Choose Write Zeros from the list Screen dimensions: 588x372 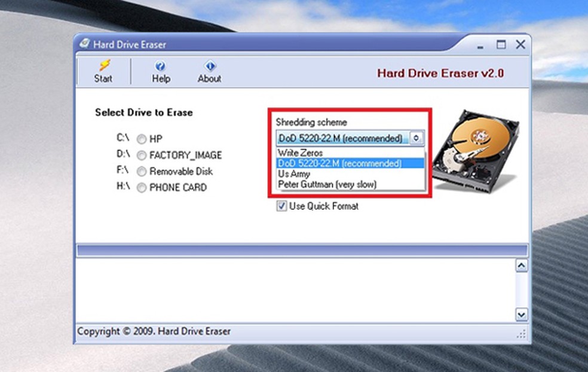point(351,153)
